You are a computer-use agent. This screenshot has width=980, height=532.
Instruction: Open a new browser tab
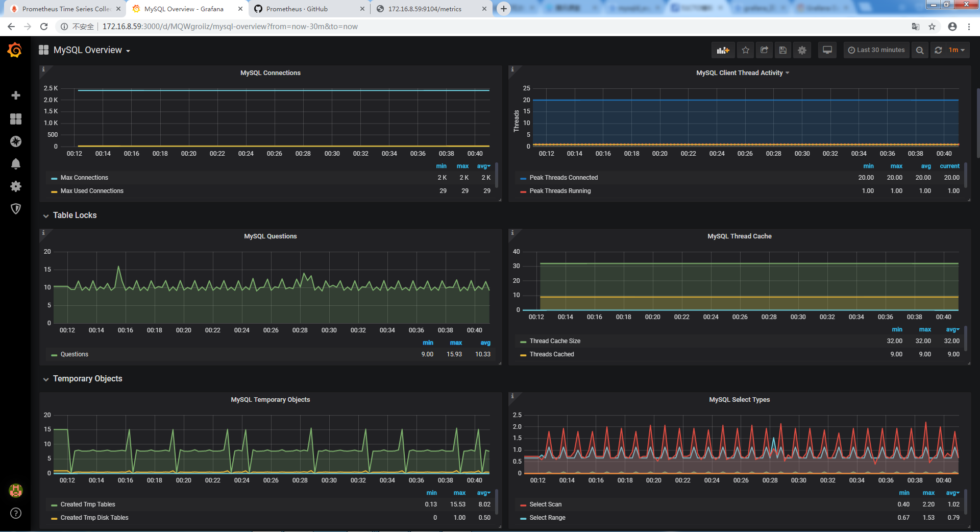[504, 9]
